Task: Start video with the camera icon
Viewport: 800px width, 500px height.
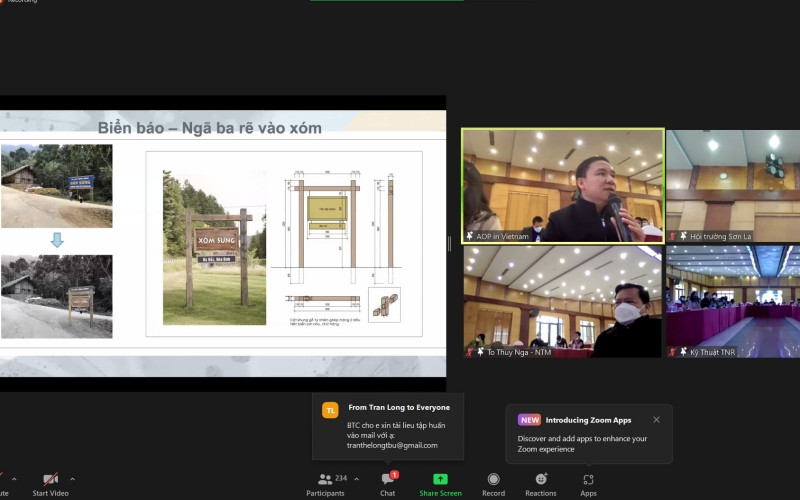Action: click(49, 480)
